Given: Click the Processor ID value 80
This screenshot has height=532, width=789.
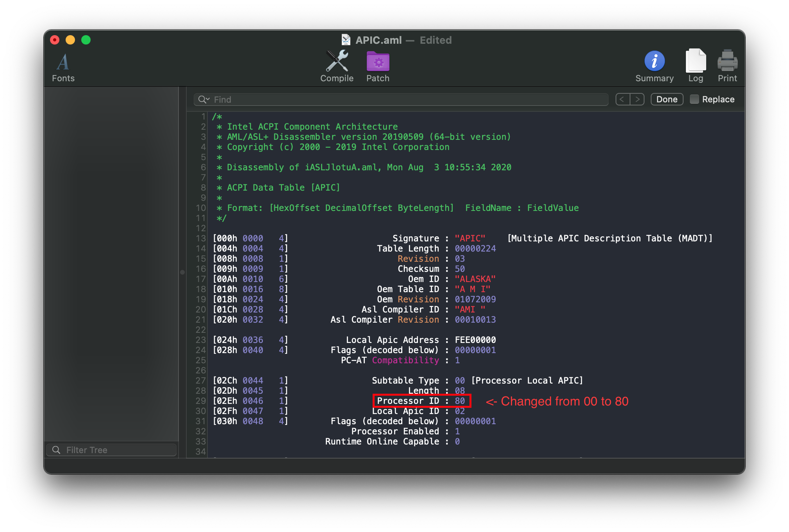Looking at the screenshot, I should tap(460, 401).
